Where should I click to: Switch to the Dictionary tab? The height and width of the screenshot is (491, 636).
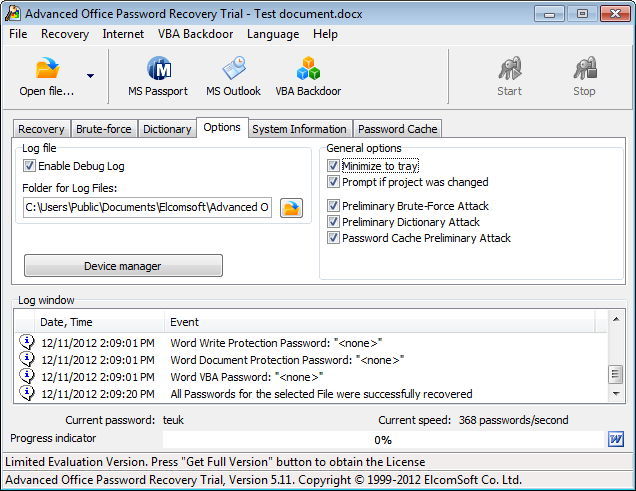(x=167, y=129)
